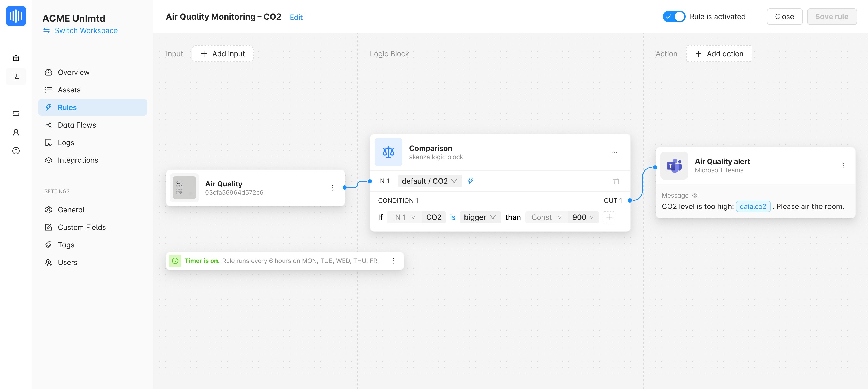The height and width of the screenshot is (389, 868).
Task: Open the timer three-dot menu
Action: click(x=393, y=261)
